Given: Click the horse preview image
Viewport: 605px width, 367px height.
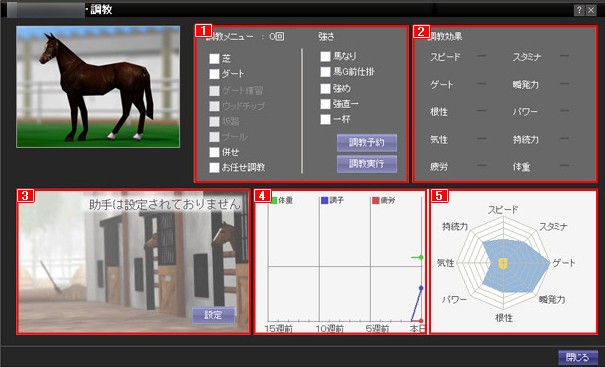Looking at the screenshot, I should pos(98,87).
